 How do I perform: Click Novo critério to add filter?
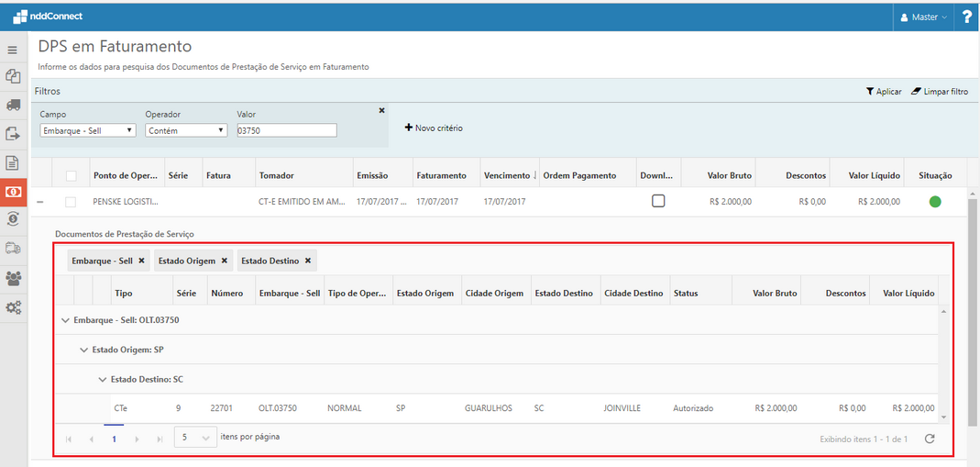(434, 128)
